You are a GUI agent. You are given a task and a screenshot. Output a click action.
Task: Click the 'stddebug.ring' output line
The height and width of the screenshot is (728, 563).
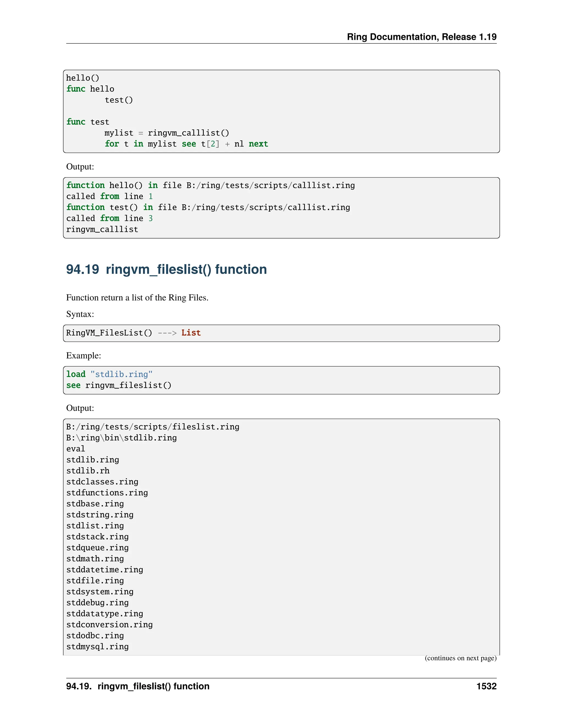coord(97,603)
